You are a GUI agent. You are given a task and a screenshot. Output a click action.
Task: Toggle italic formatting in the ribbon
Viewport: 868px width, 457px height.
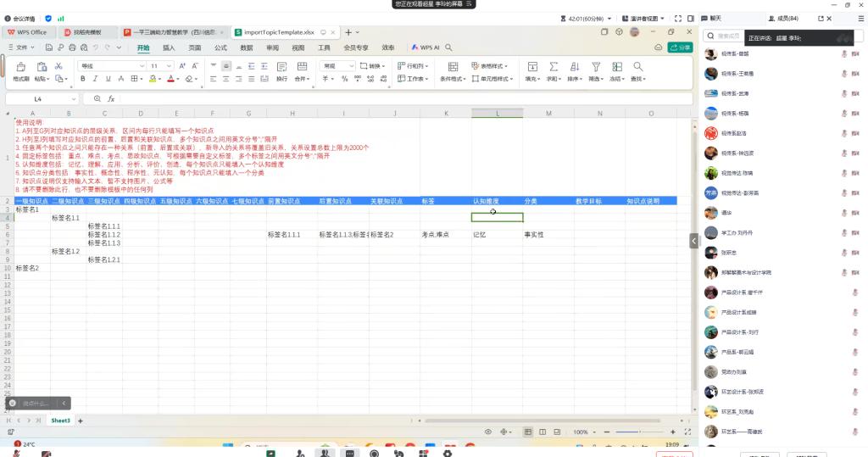pyautogui.click(x=95, y=79)
